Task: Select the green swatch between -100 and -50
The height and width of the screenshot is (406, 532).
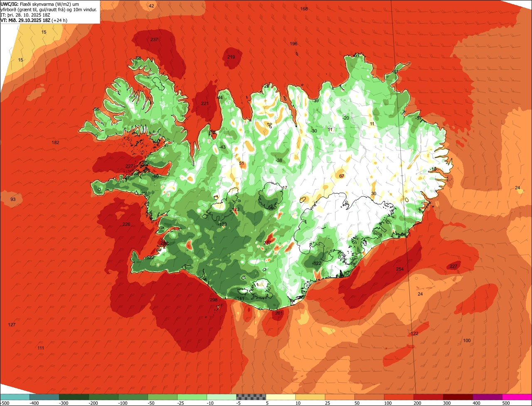Action: [x=133, y=397]
